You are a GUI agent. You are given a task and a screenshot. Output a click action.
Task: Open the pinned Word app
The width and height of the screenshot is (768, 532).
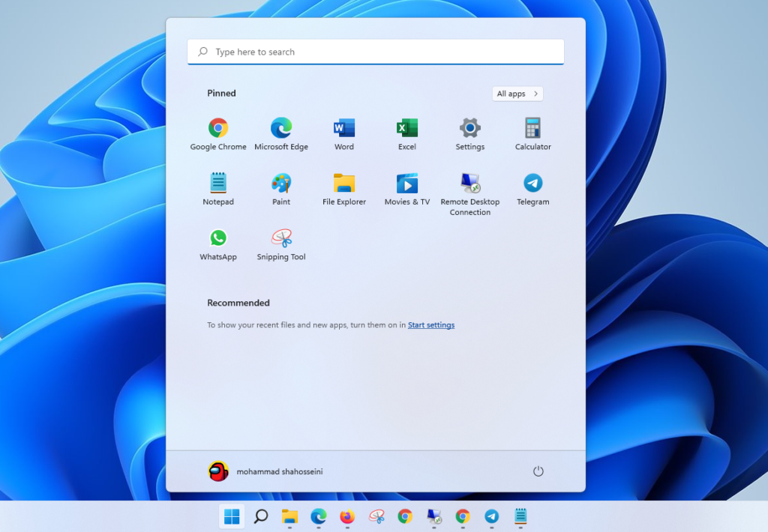pyautogui.click(x=343, y=134)
